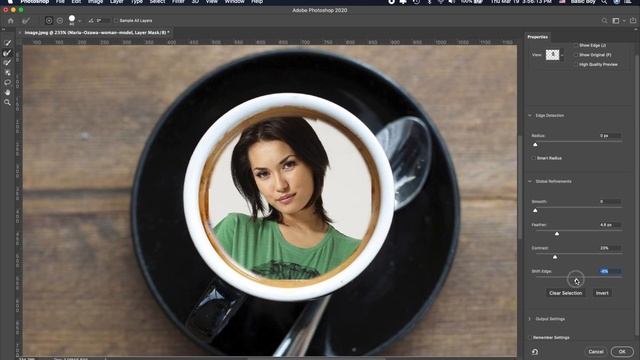Open the workspace switcher icon
Image resolution: width=640 pixels, height=360 pixels.
[616, 20]
